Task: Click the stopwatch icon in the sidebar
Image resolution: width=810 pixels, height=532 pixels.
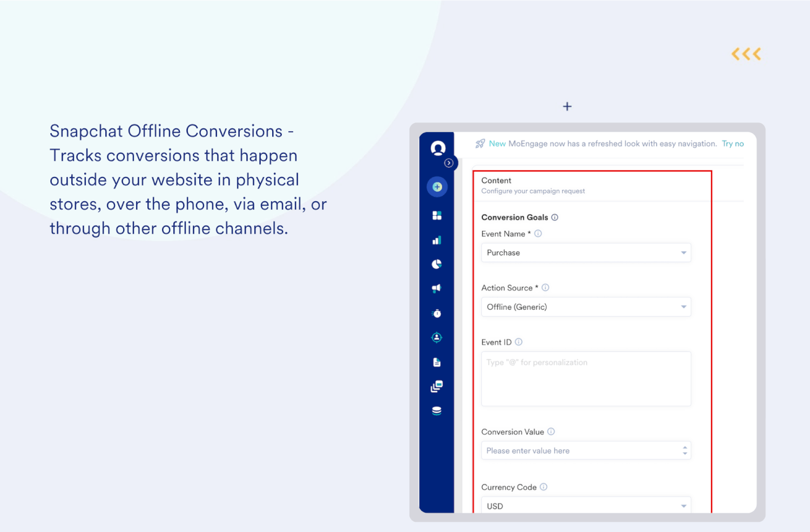Action: click(437, 313)
